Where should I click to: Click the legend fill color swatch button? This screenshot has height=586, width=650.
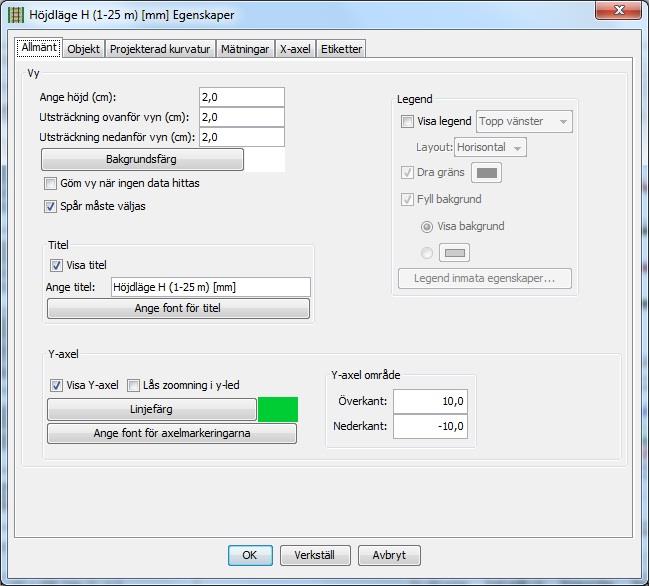pyautogui.click(x=454, y=253)
